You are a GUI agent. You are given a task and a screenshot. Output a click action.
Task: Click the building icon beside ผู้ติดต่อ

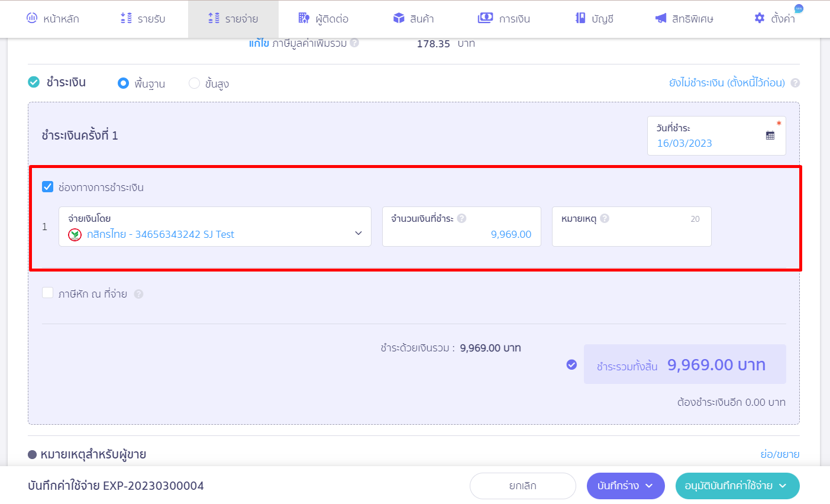click(304, 18)
